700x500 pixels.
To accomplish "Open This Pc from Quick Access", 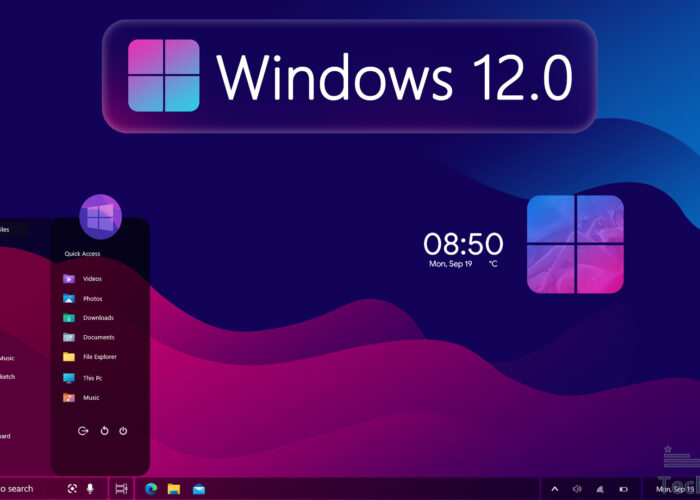I will (83, 378).
